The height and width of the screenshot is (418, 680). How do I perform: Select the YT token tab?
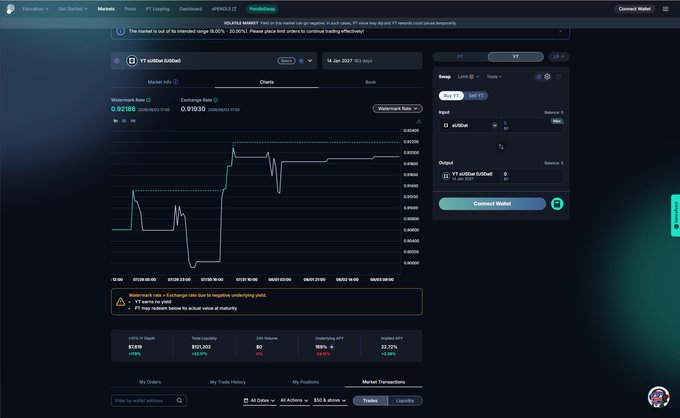[x=516, y=57]
